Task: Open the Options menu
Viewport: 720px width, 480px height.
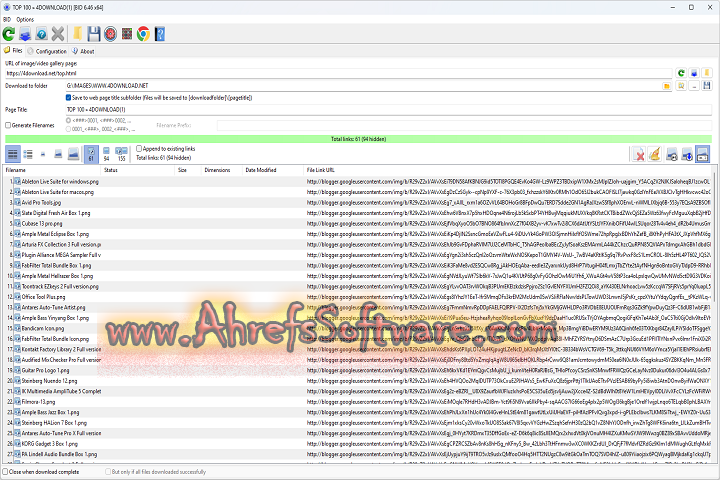Action: 25,19
